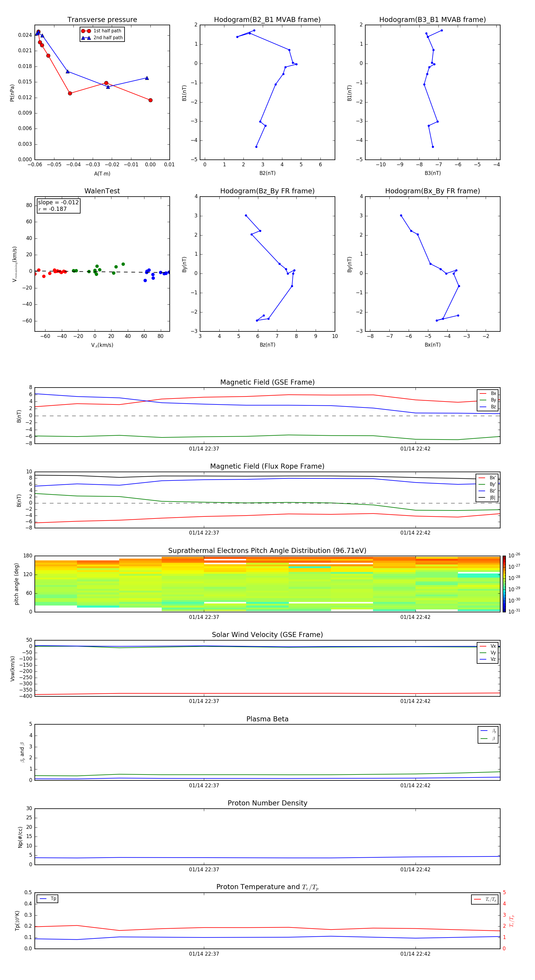Click the "Pt(nPa)" y-axis label
535x980 pixels.
click(x=12, y=93)
